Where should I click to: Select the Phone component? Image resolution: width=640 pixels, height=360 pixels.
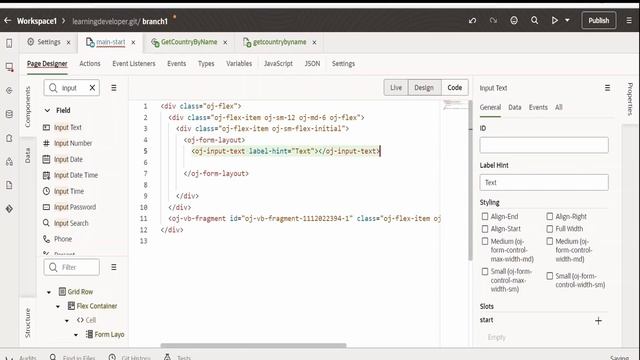(58, 239)
